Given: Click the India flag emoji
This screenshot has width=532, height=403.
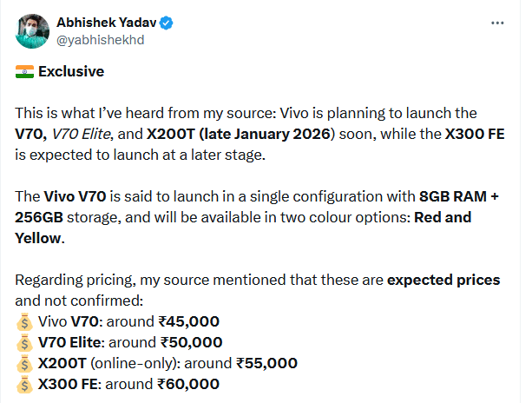Looking at the screenshot, I should (24, 72).
